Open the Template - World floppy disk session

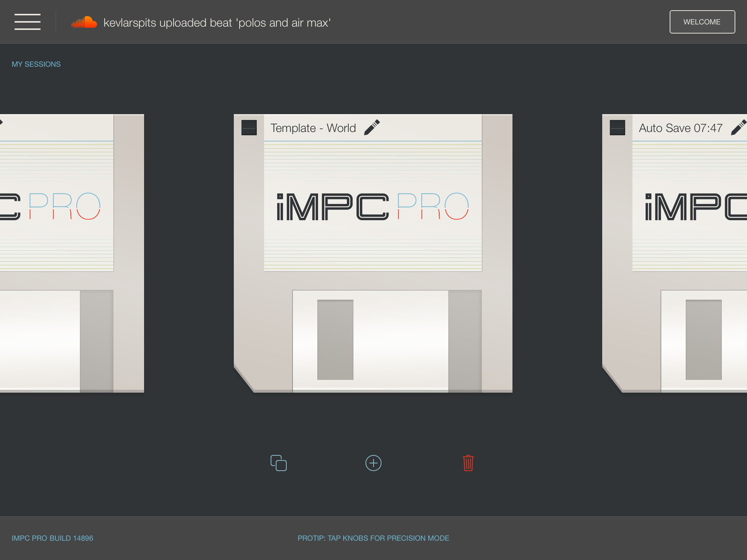(373, 253)
